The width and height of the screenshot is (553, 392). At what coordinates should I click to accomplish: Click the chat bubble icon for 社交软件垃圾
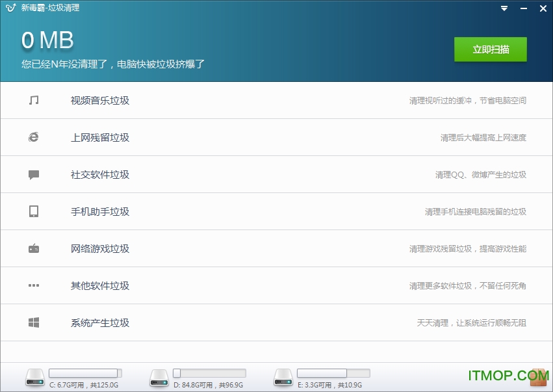point(34,174)
